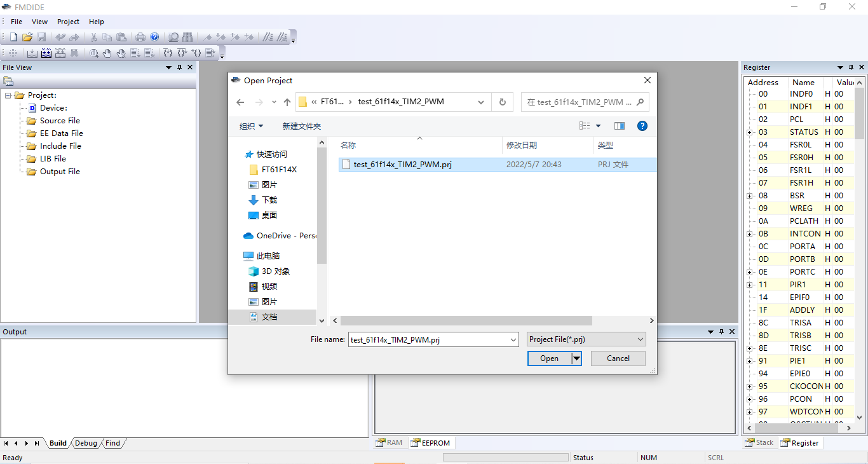Click the Debug magnifier toolbar icon
The height and width of the screenshot is (464, 868).
pos(93,53)
